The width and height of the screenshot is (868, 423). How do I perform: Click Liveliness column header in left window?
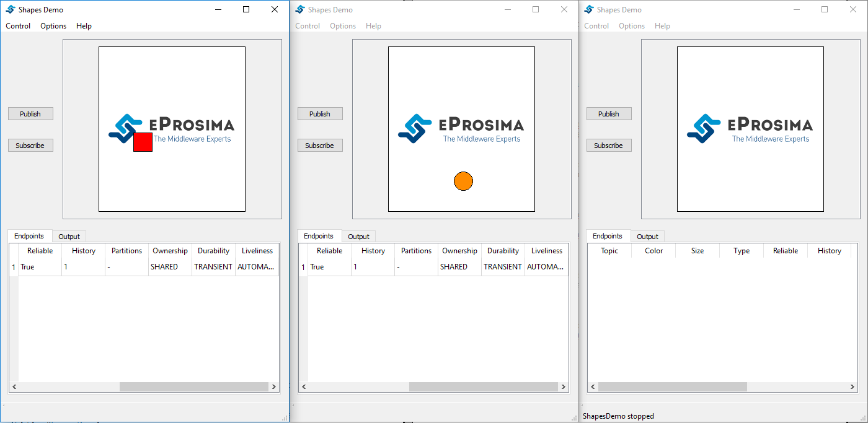(x=257, y=251)
